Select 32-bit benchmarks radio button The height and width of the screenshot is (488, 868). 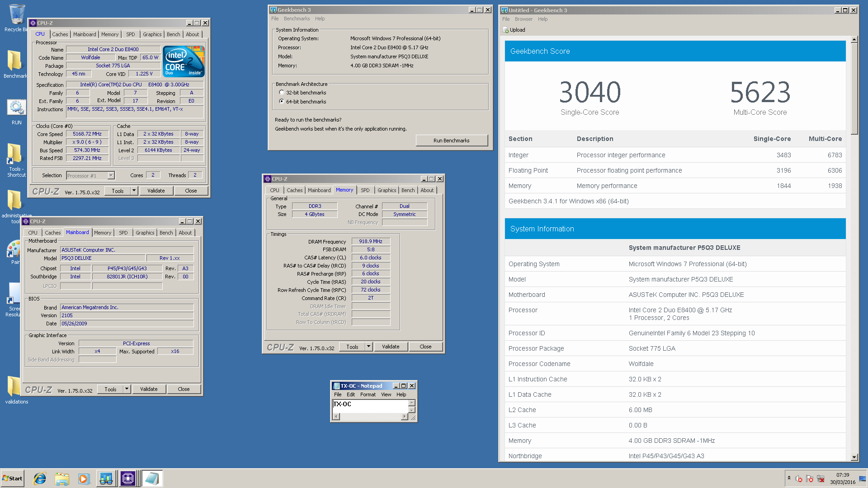tap(282, 92)
